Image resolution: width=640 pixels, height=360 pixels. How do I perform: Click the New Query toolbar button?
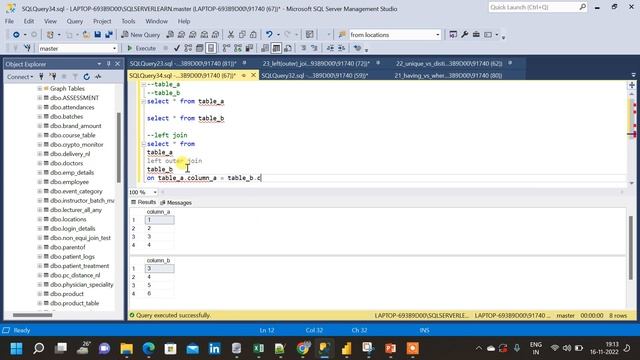[x=140, y=35]
